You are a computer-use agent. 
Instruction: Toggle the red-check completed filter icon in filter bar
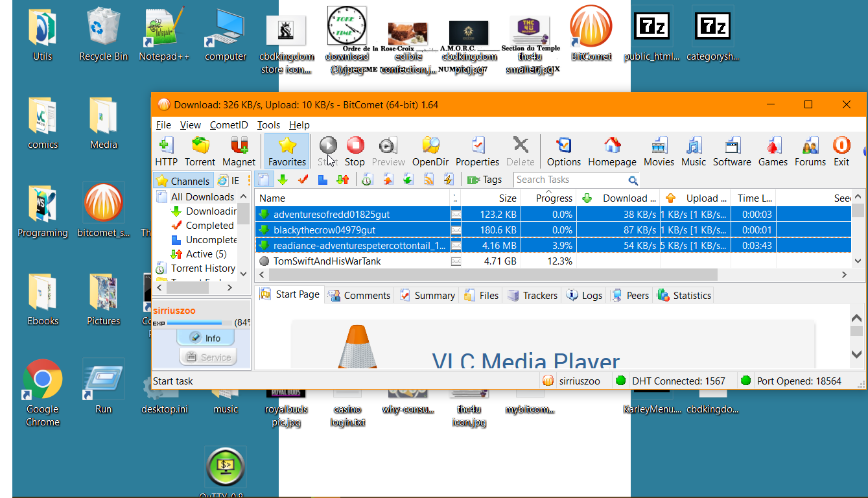(302, 180)
